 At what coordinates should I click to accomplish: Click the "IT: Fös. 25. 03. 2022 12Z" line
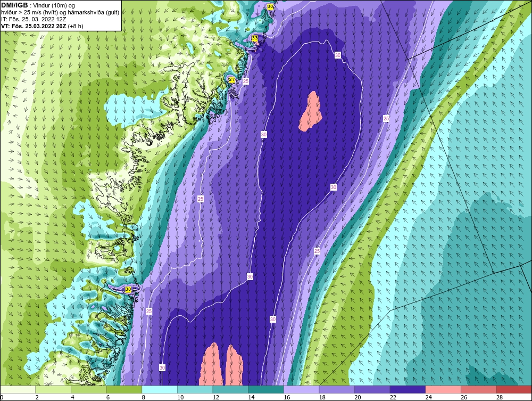point(34,19)
